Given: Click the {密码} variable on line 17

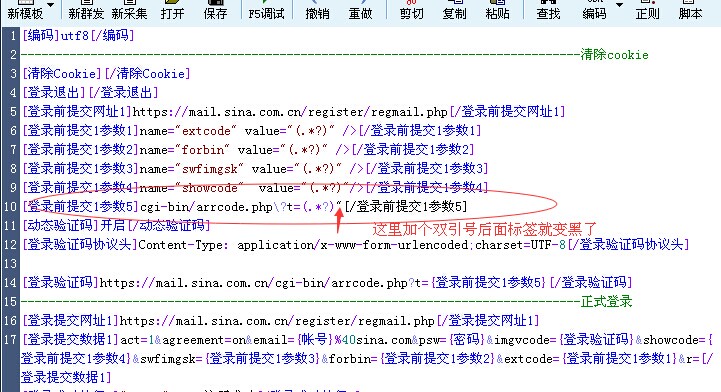Looking at the screenshot, I should [x=467, y=340].
